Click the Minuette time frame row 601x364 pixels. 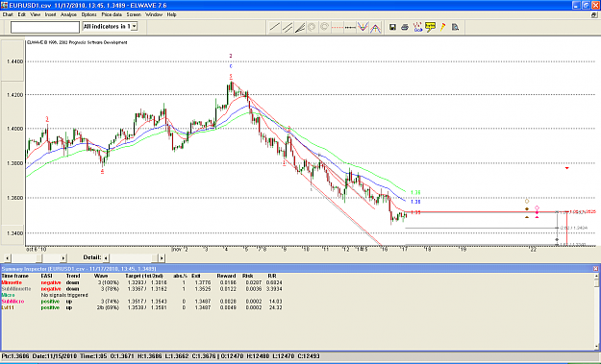141,282
